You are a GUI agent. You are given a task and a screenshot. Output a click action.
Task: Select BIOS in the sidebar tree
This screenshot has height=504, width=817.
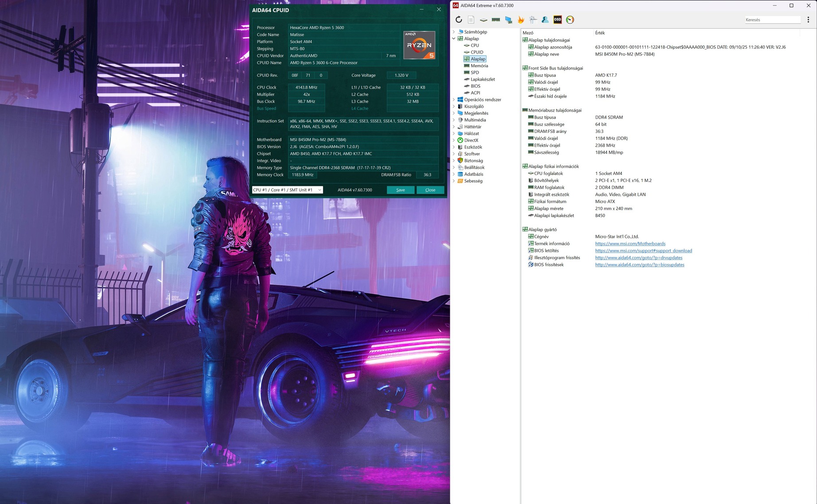(x=475, y=86)
